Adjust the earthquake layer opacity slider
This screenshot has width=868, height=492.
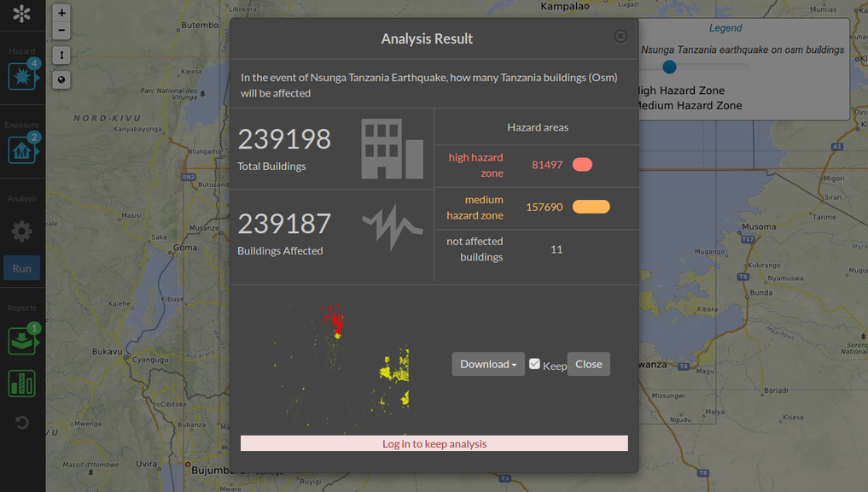click(668, 66)
